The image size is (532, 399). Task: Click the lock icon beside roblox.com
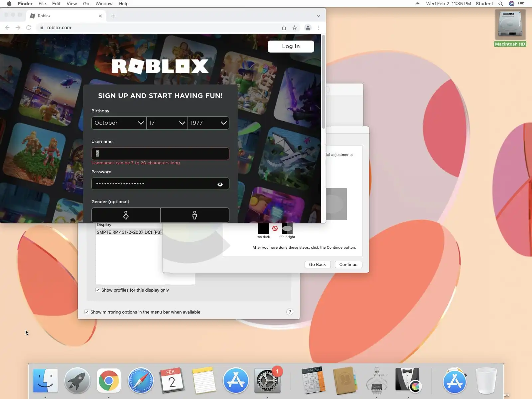tap(42, 28)
